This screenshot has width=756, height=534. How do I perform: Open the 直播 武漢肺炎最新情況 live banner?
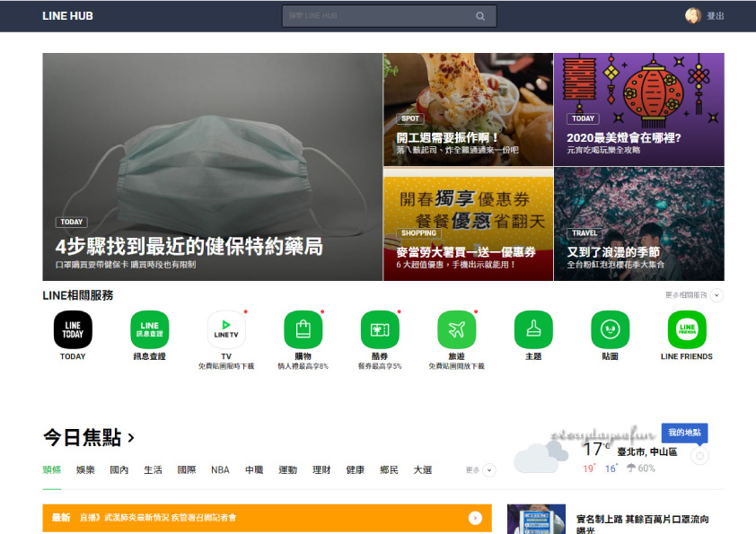tap(267, 518)
